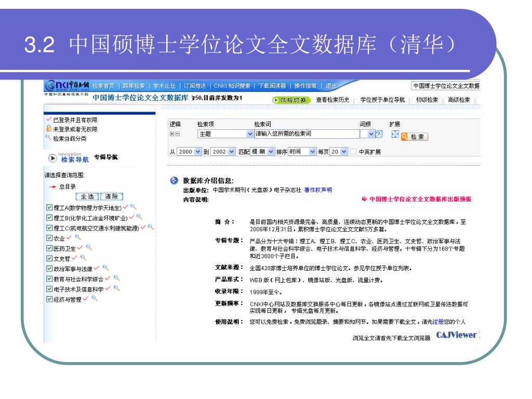Uncheck the 理工C checkbox
532x399 pixels.
click(49, 228)
